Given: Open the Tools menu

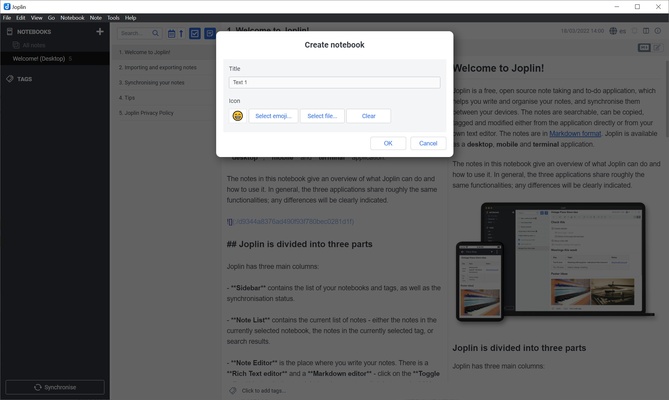Looking at the screenshot, I should click(113, 18).
